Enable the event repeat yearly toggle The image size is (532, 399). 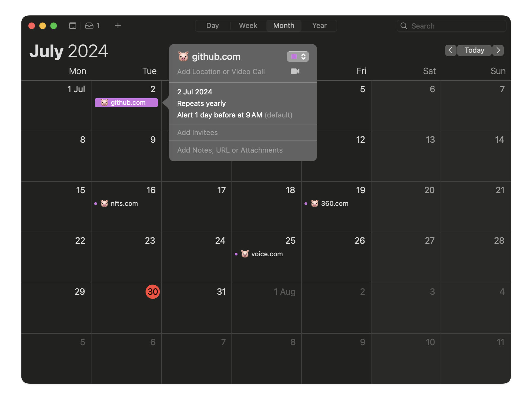(x=201, y=103)
